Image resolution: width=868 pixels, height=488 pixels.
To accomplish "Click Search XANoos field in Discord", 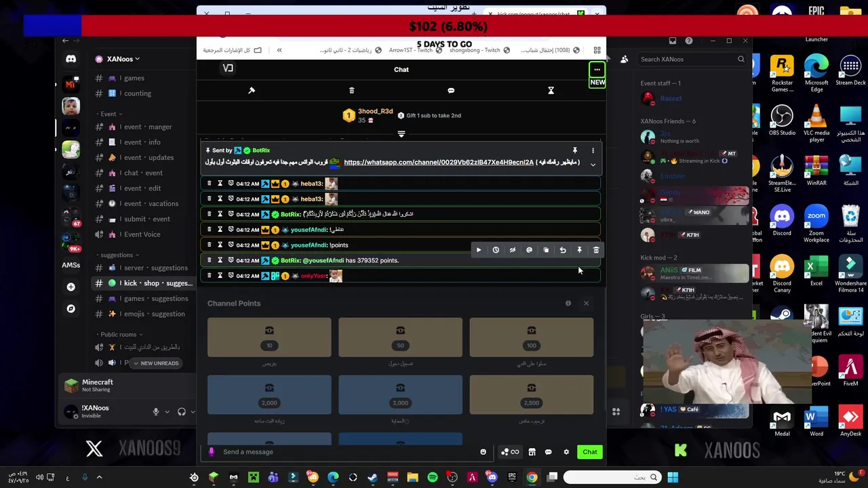I will pos(692,59).
